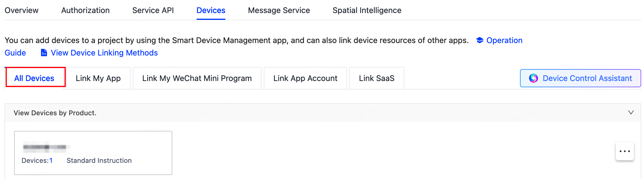Switch to the Overview tab
The width and height of the screenshot is (644, 179).
(x=21, y=10)
